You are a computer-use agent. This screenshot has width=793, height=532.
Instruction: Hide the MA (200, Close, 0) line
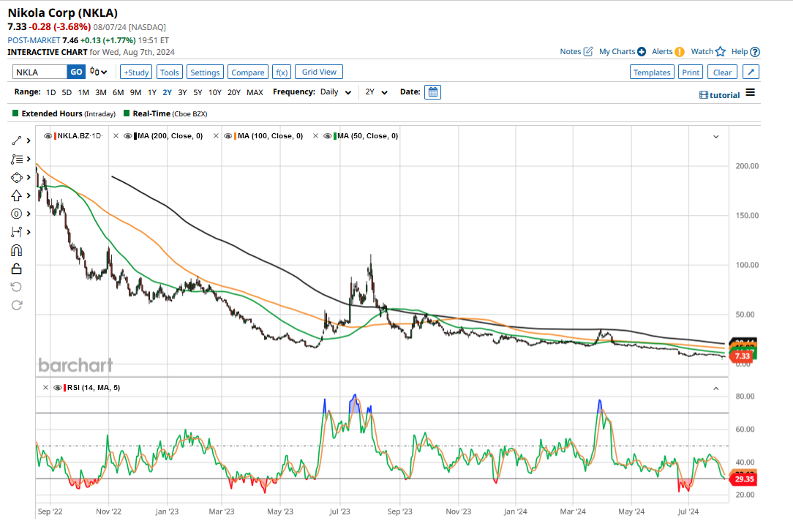click(127, 136)
